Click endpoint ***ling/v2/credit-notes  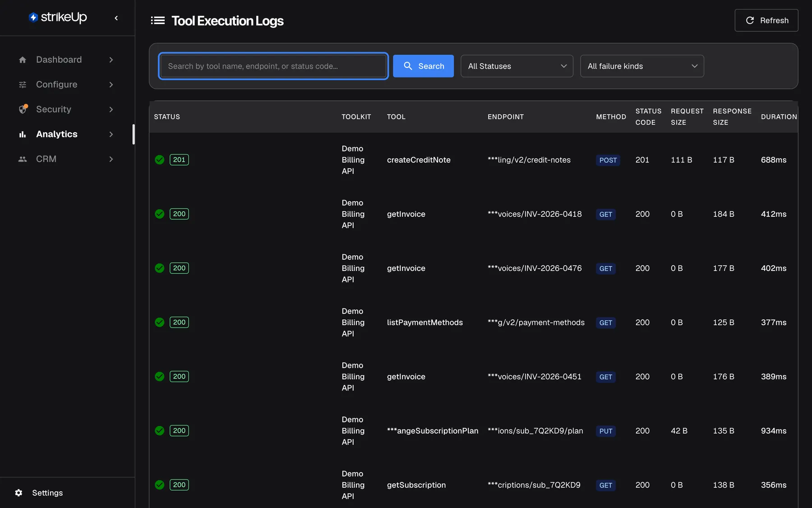tap(529, 160)
